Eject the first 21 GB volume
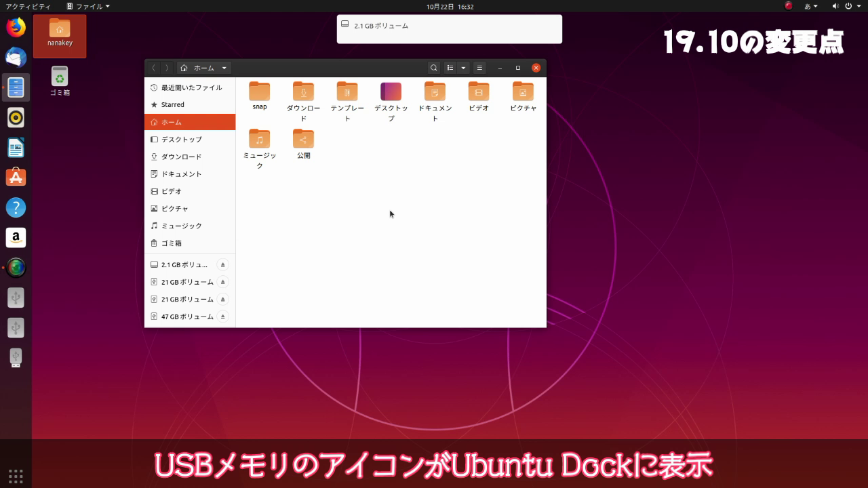Image resolution: width=868 pixels, height=488 pixels. (223, 282)
